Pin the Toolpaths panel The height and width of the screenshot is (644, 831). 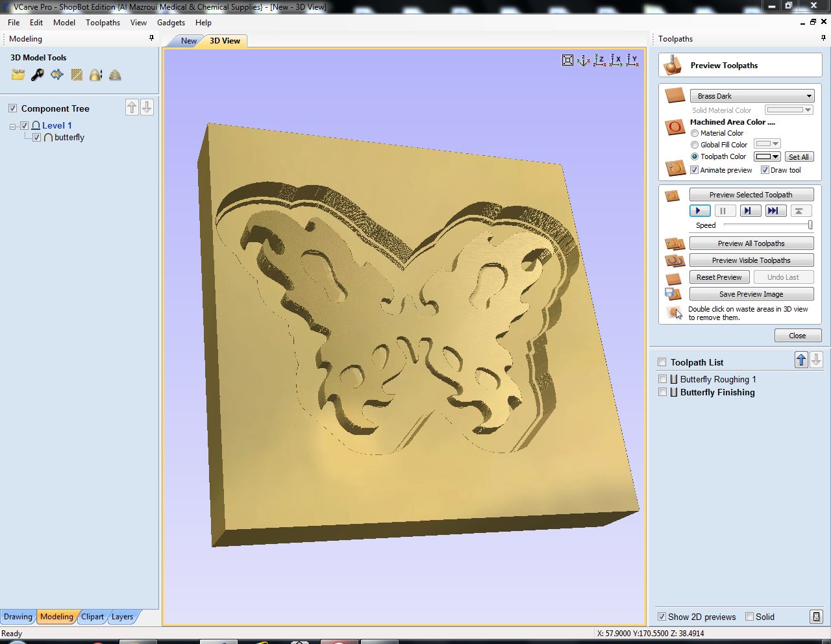pos(824,38)
